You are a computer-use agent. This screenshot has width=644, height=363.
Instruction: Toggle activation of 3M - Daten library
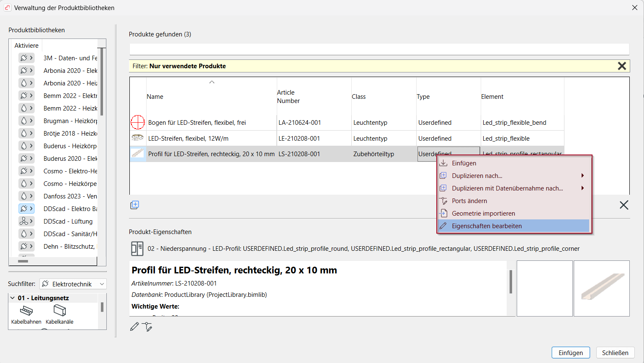point(26,58)
